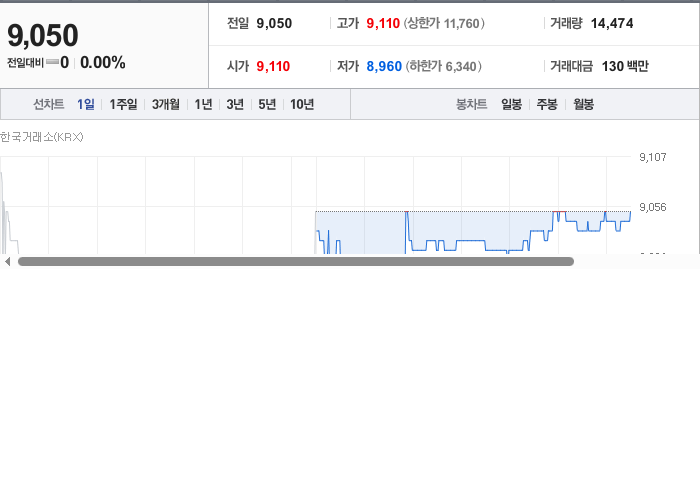This screenshot has height=490, width=700.
Task: Click the horizontal scrollbar thumb
Action: (296, 262)
